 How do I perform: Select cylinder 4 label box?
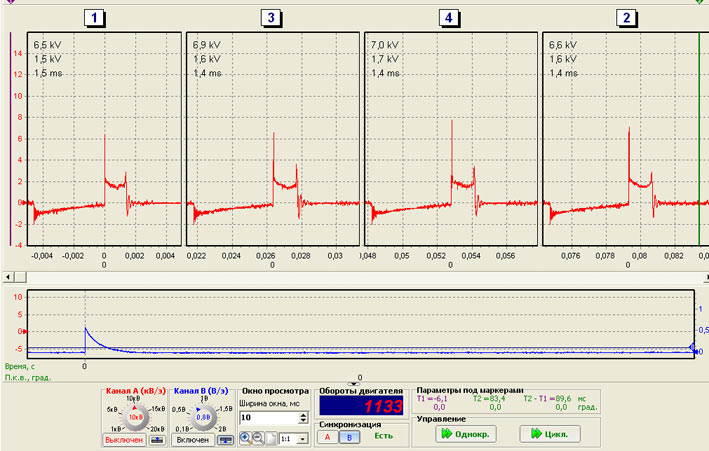click(449, 18)
